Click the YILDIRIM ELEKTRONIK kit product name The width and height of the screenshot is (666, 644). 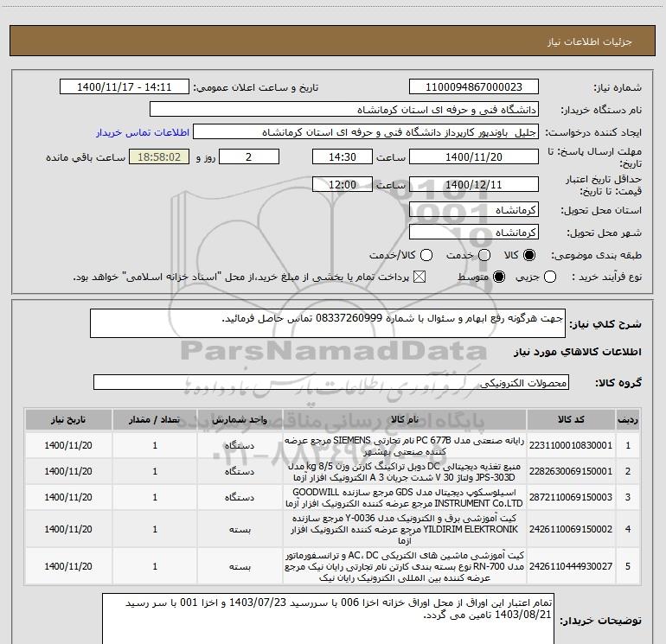click(405, 529)
